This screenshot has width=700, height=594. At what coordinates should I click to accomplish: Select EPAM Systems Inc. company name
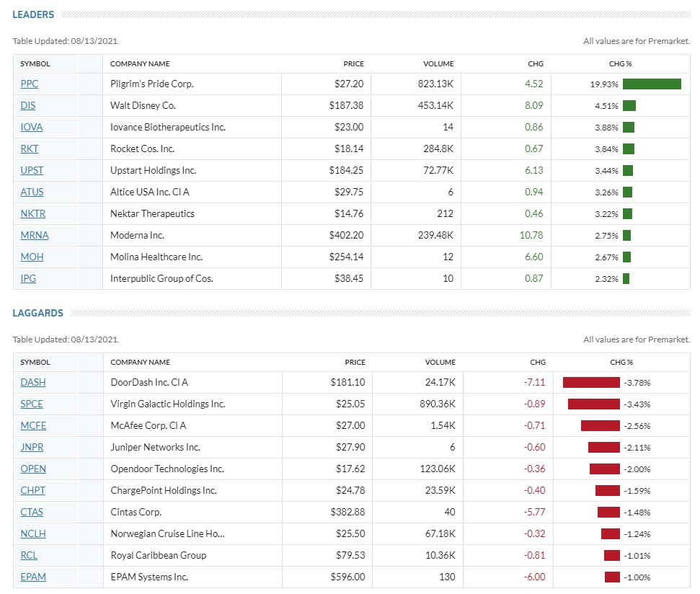click(149, 577)
